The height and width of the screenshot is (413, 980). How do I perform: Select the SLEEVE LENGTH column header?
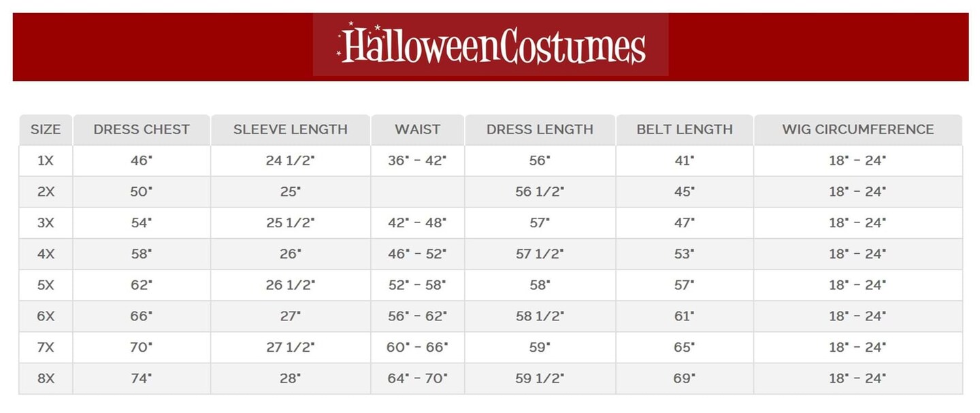(x=291, y=129)
